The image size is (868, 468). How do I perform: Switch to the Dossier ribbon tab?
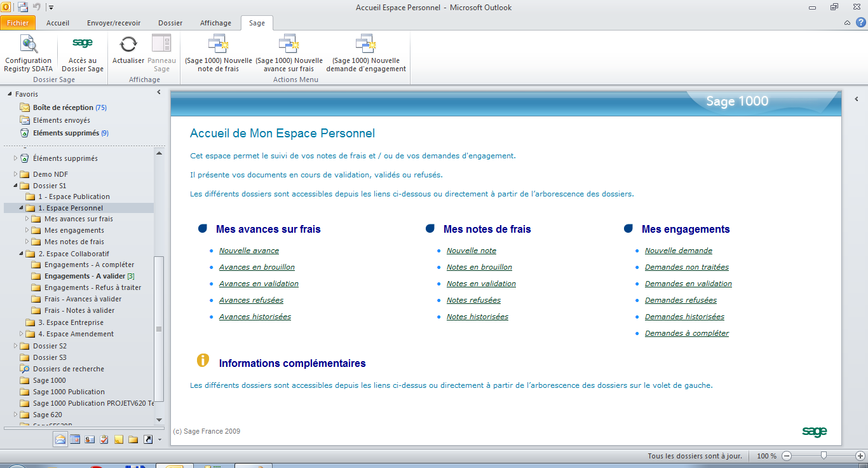[170, 23]
